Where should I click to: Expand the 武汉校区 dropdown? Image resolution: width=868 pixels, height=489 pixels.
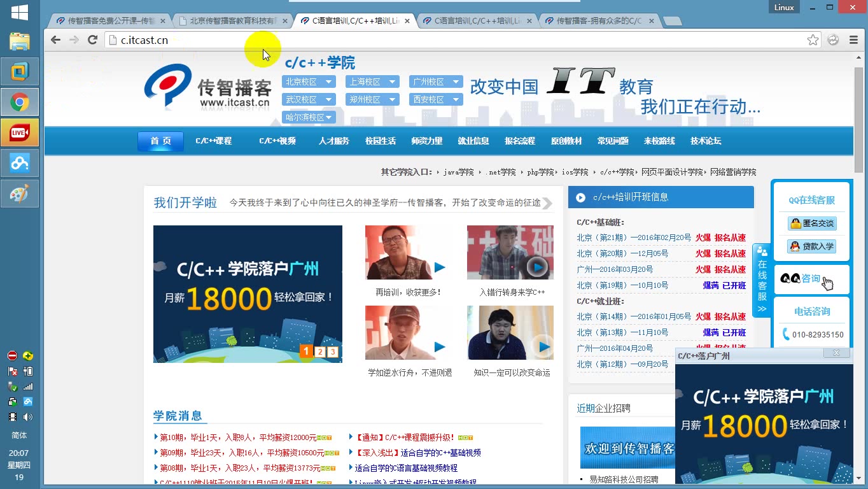[x=308, y=99]
